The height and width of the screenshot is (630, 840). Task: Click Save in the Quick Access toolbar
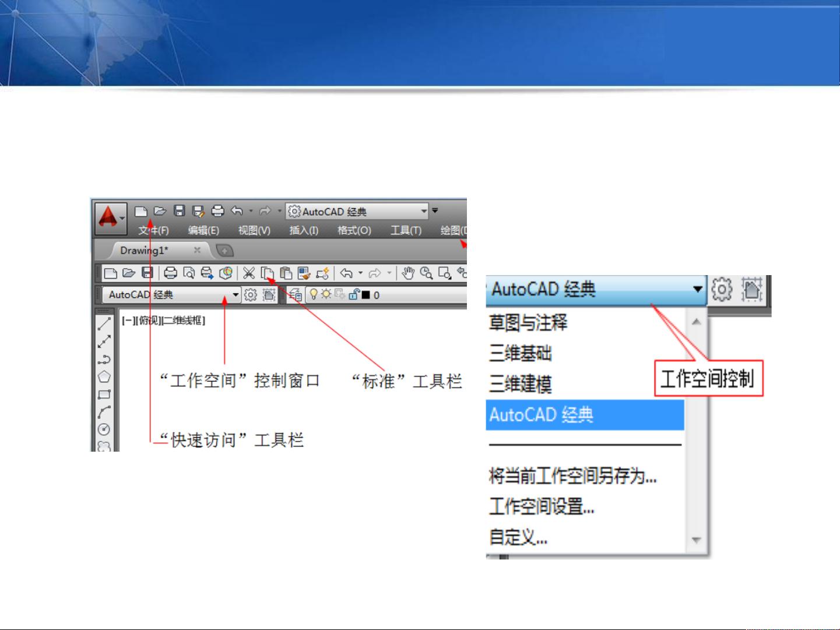[x=180, y=211]
